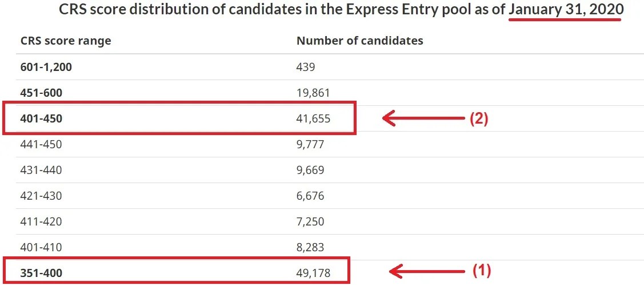The height and width of the screenshot is (285, 644).
Task: Select the 9,669 candidates value
Action: pos(310,170)
